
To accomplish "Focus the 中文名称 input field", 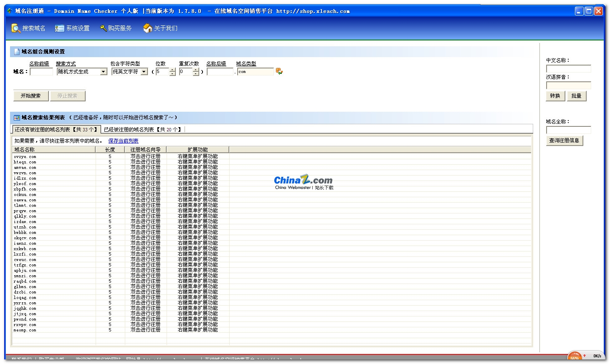I will (x=569, y=69).
